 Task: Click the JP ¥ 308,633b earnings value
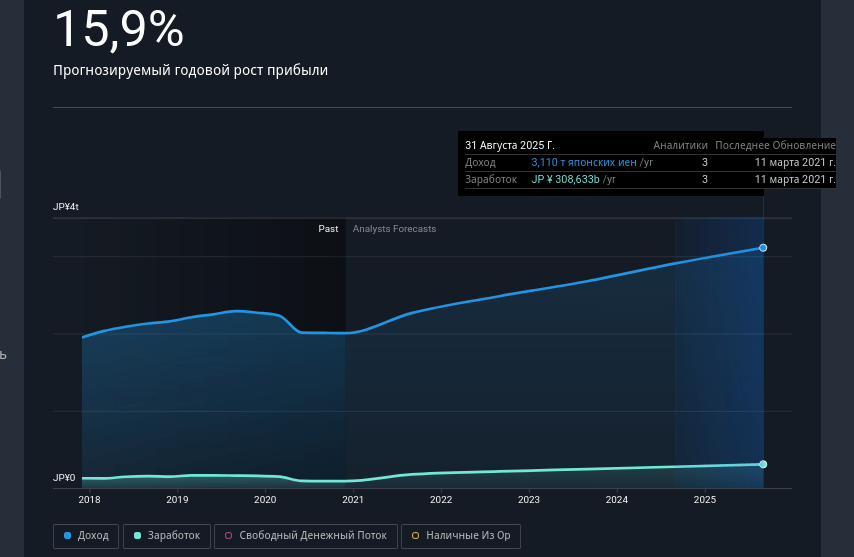[x=566, y=179]
